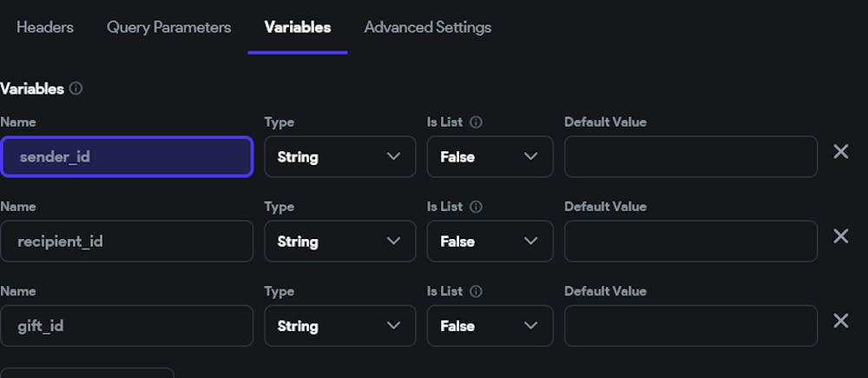Open Type dropdown for recipient_id
Image resolution: width=868 pixels, height=378 pixels.
339,242
